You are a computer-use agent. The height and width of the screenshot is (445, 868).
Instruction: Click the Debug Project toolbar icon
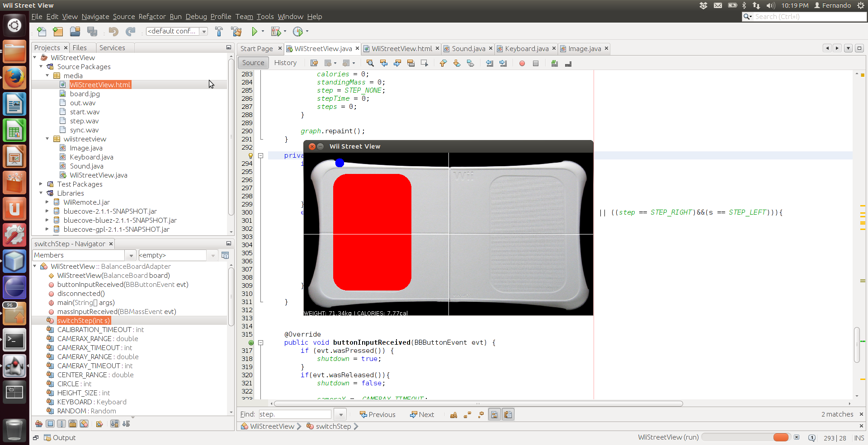pyautogui.click(x=276, y=31)
